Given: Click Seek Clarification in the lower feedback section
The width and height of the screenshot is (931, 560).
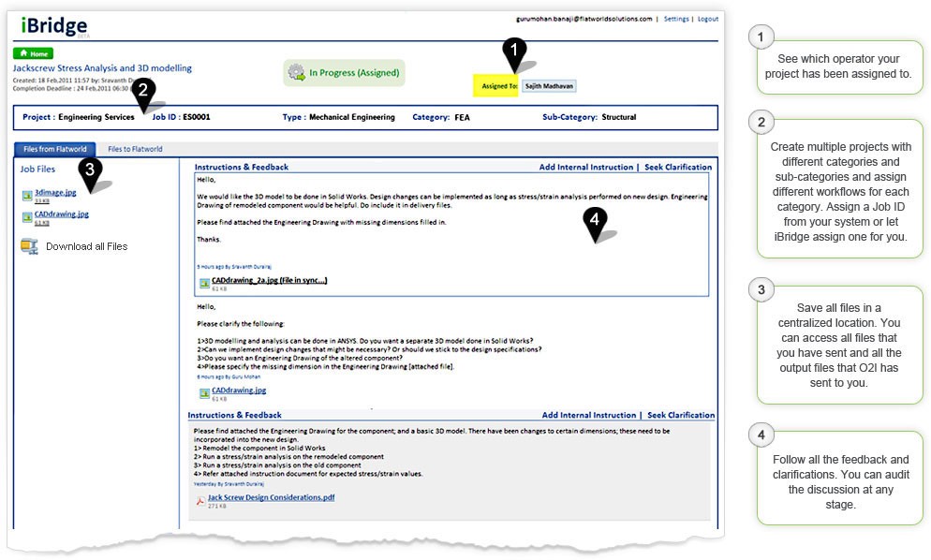Looking at the screenshot, I should 680,415.
